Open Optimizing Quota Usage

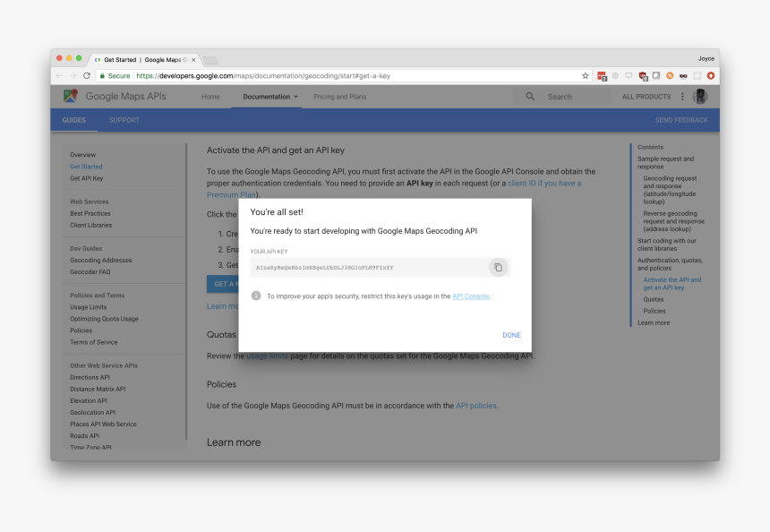click(104, 319)
